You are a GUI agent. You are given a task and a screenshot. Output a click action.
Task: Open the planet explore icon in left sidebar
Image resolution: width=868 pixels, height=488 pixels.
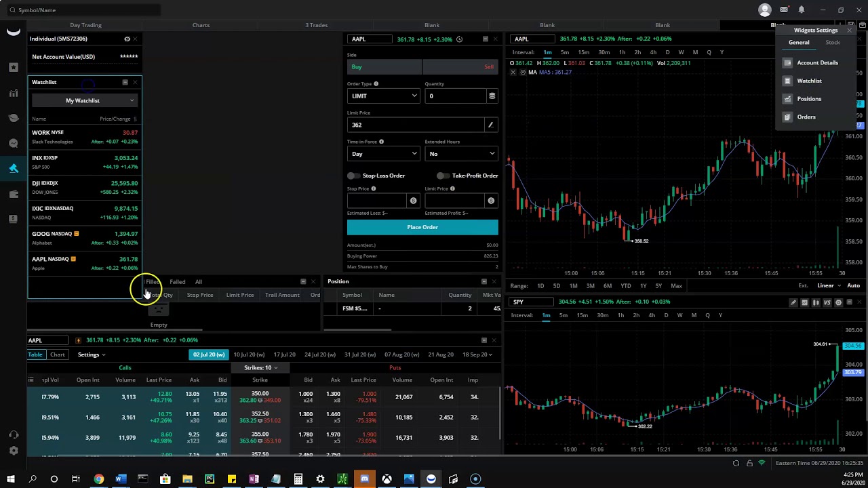coord(14,118)
